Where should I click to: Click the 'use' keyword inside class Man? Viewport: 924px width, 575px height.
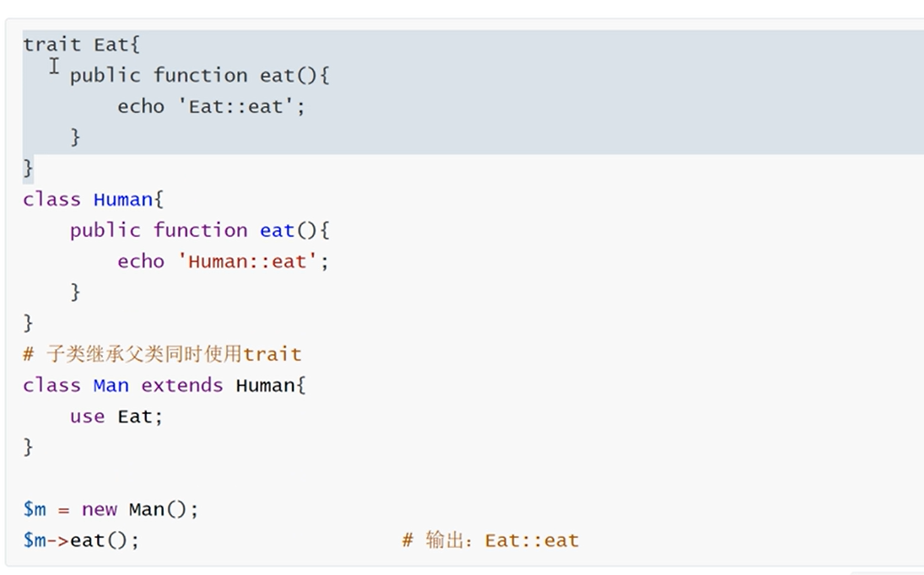pyautogui.click(x=87, y=416)
